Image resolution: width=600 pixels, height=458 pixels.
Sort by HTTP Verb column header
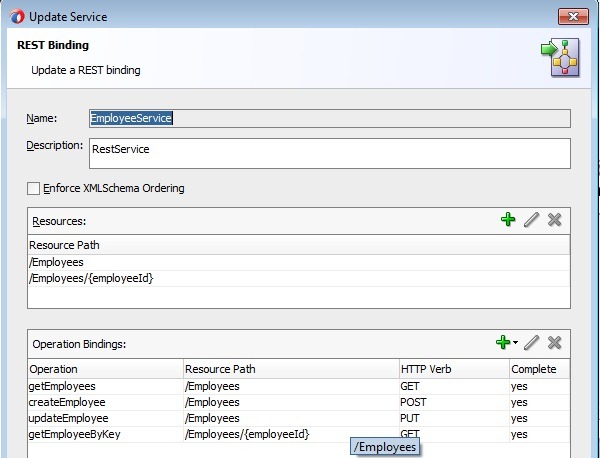tap(452, 369)
